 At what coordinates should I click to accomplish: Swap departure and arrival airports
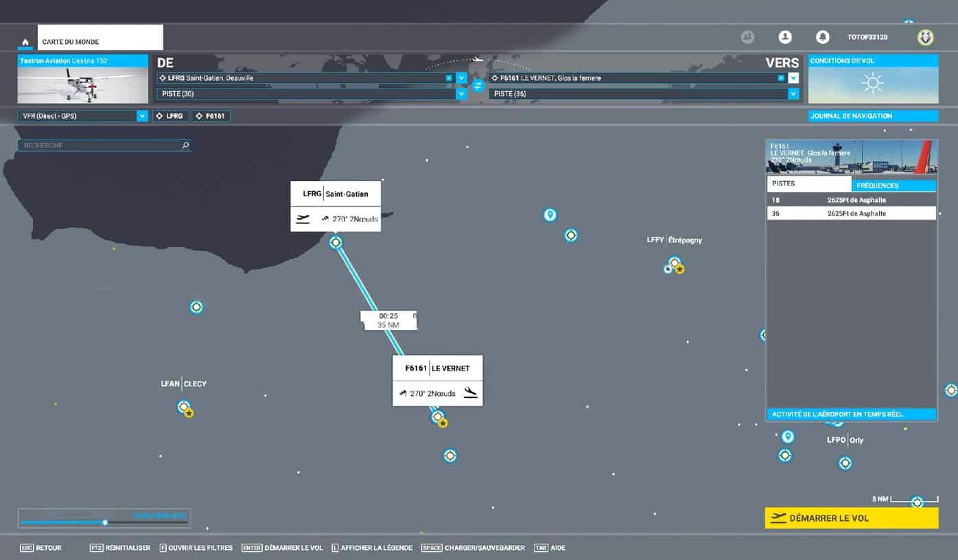coord(478,86)
